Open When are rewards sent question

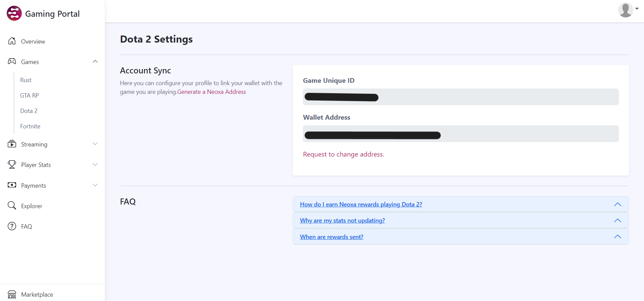pyautogui.click(x=332, y=237)
